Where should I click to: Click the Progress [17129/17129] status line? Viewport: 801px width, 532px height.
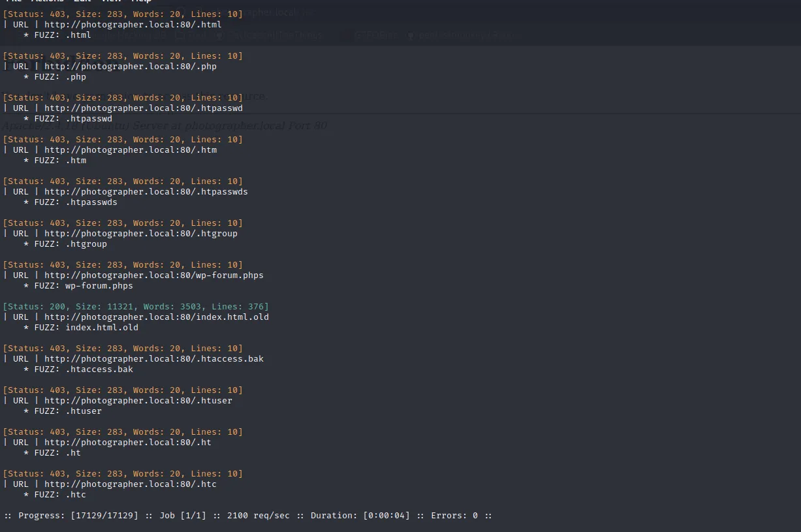tap(248, 516)
